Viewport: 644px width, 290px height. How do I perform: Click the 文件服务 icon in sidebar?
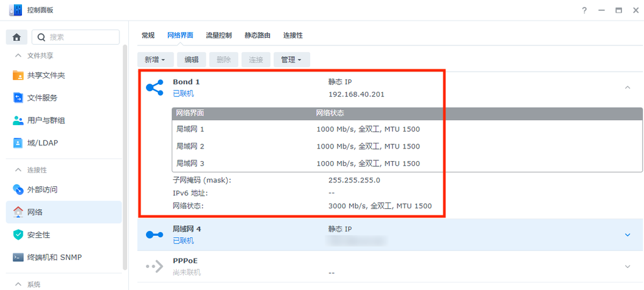[x=18, y=98]
